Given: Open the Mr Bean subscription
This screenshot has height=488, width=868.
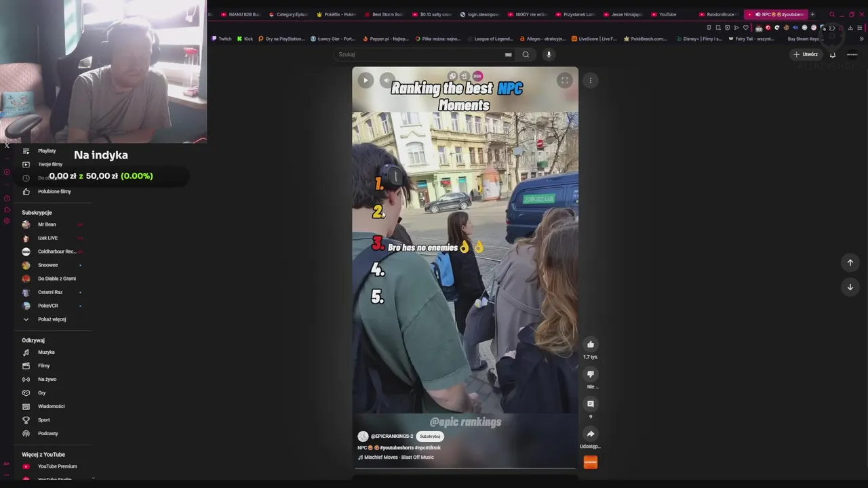Looking at the screenshot, I should tap(47, 224).
